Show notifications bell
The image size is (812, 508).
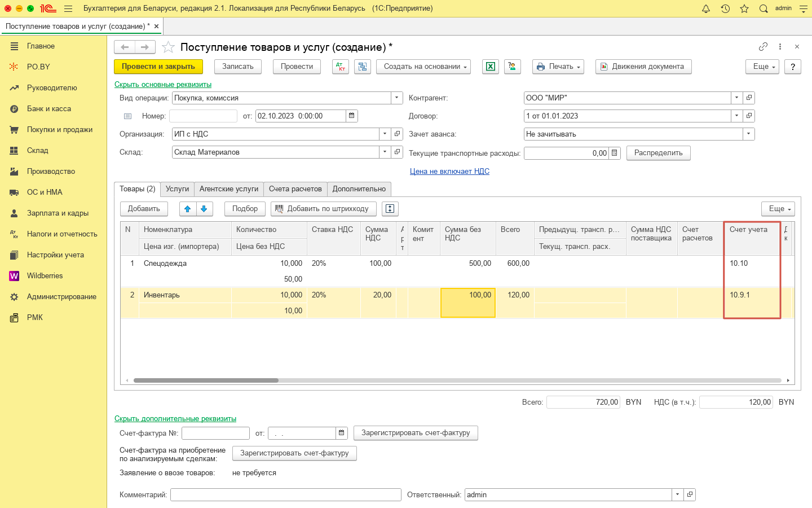(706, 8)
